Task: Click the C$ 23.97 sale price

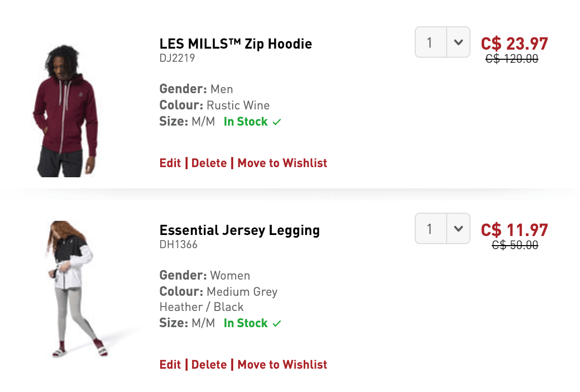Action: 514,44
